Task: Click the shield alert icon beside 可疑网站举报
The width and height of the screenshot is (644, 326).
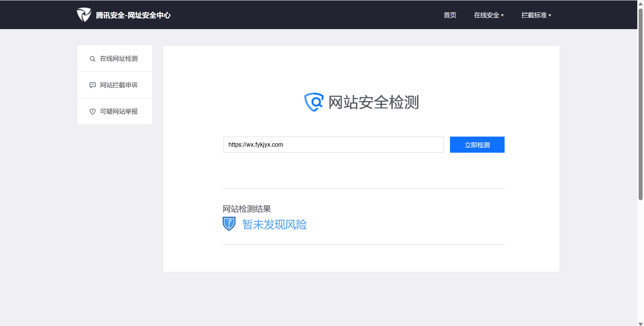Action: coord(92,112)
